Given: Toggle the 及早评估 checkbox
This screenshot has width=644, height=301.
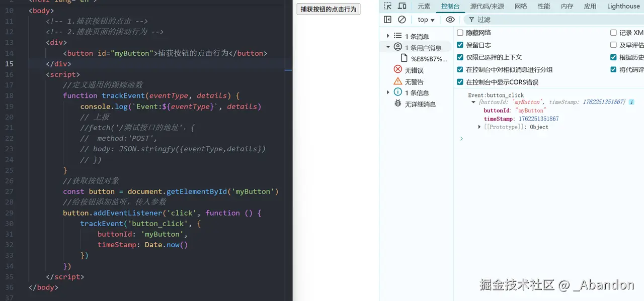Looking at the screenshot, I should 613,45.
